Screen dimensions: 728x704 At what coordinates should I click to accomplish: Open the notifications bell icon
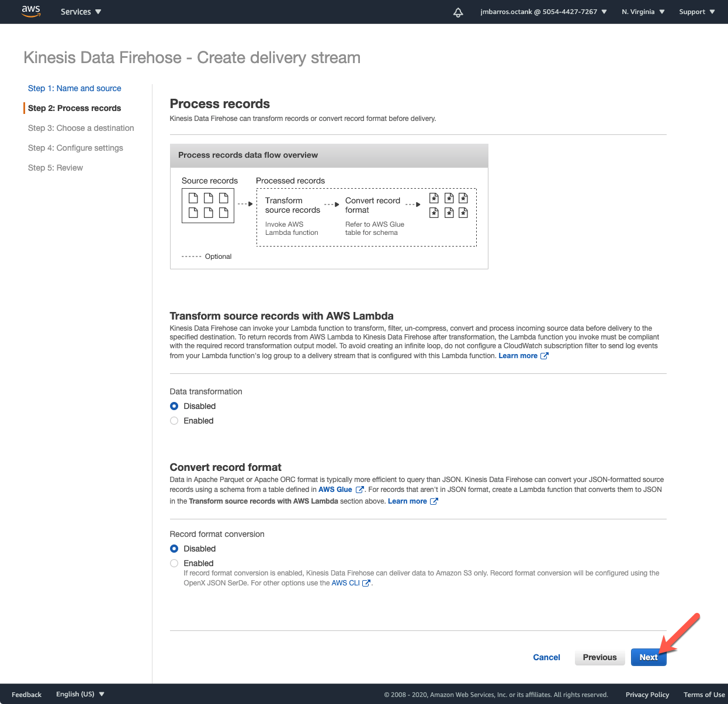(458, 12)
